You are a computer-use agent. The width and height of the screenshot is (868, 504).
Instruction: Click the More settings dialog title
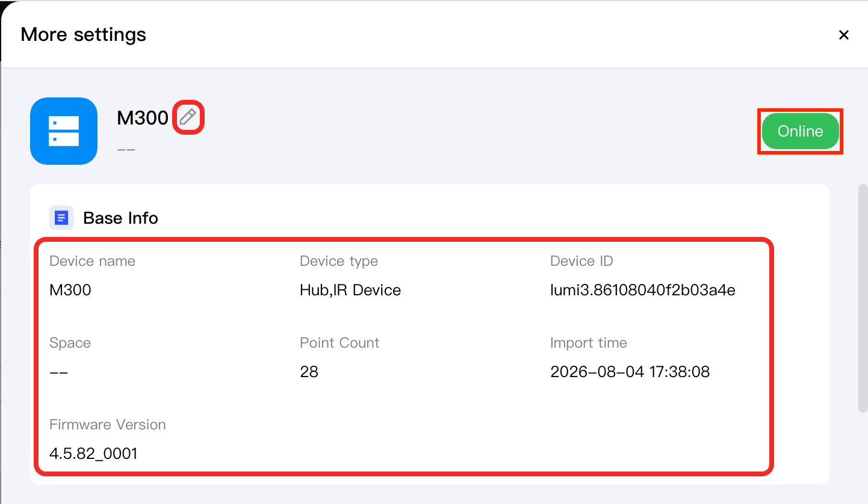tap(83, 34)
